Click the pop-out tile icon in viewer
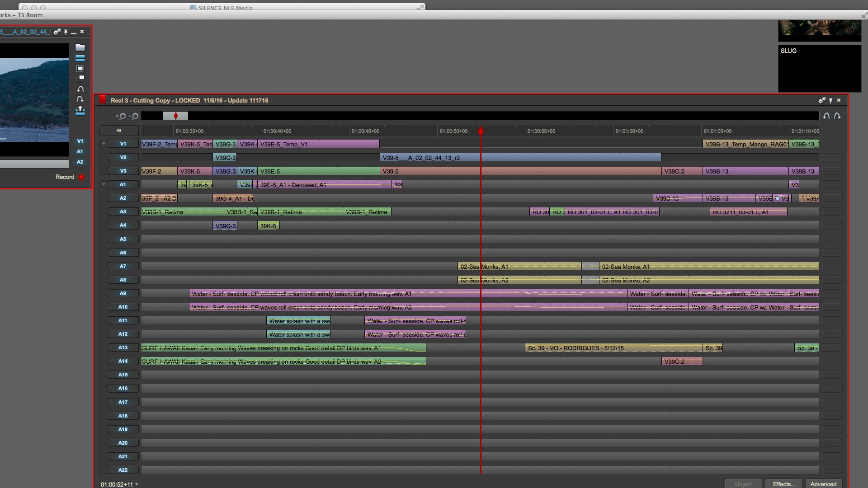This screenshot has height=488, width=868. coord(80,79)
